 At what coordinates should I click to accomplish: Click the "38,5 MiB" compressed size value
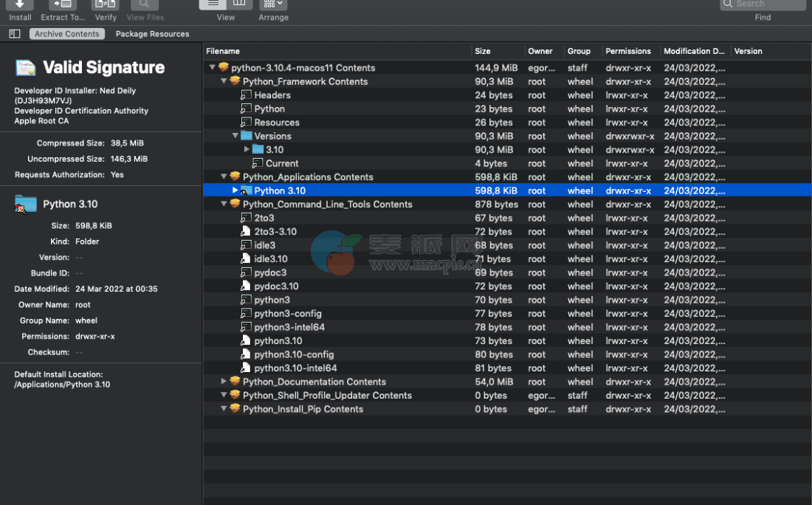click(x=127, y=143)
